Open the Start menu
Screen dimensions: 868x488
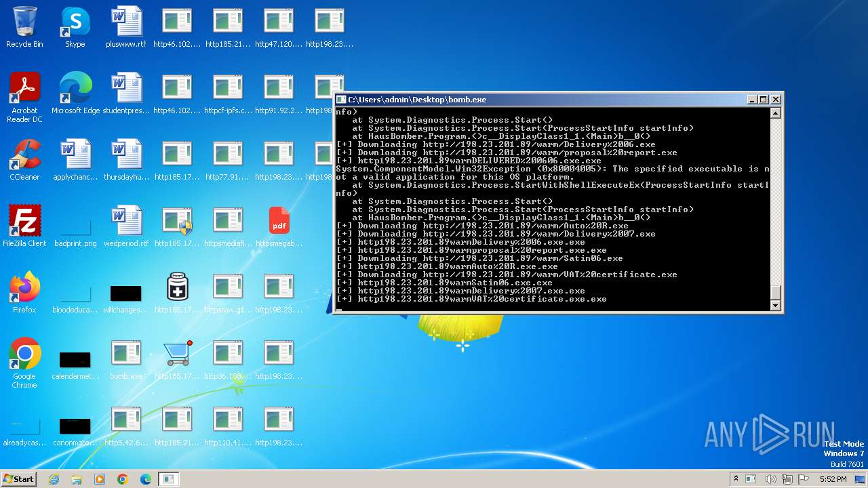click(18, 479)
